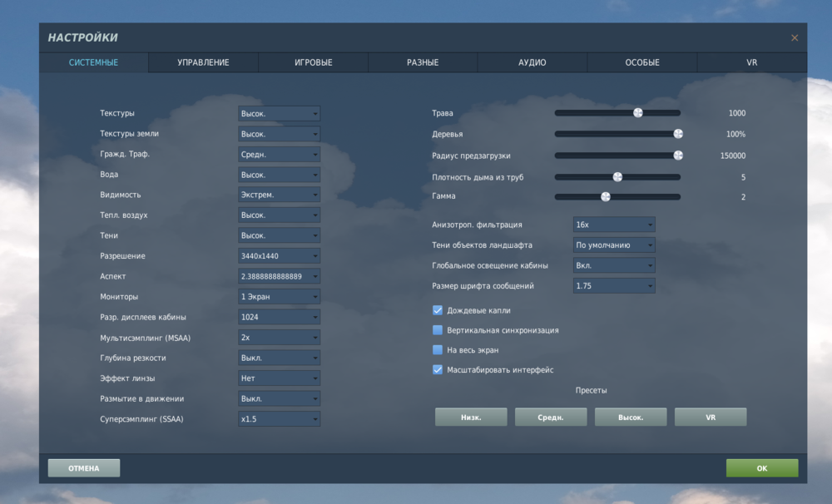The image size is (832, 504).
Task: Click the Радиус предзагрузки value 150000
Action: click(x=733, y=156)
